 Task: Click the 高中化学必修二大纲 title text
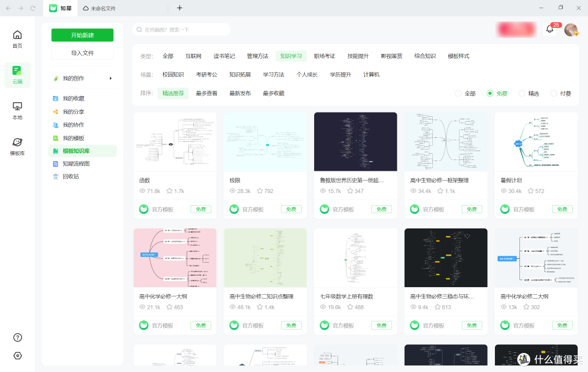pos(524,296)
